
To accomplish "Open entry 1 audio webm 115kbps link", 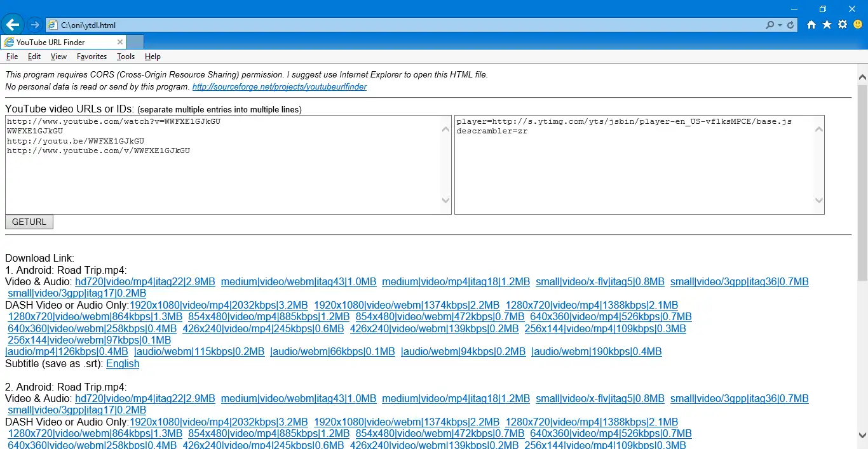I will pyautogui.click(x=199, y=351).
